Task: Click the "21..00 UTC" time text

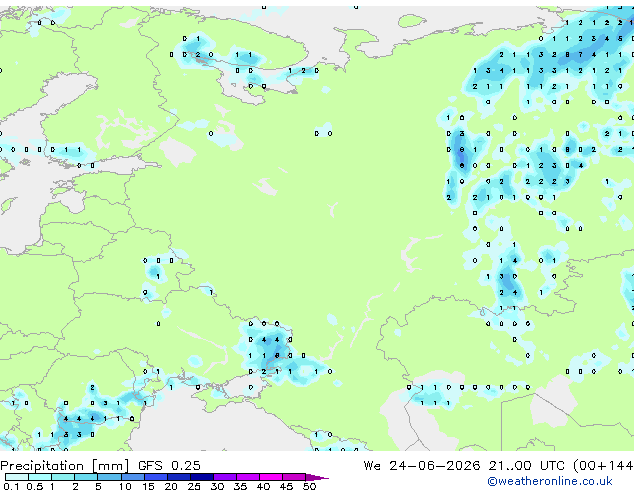Action: point(526,465)
